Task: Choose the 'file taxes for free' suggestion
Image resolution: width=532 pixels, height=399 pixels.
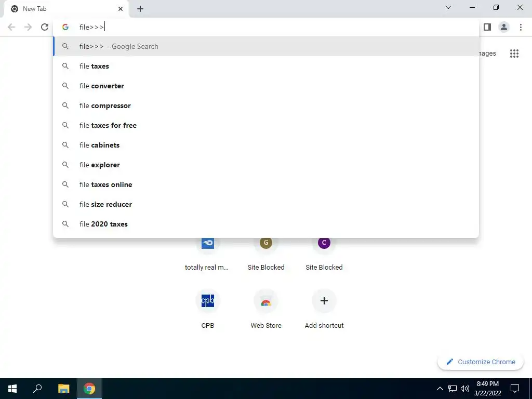Action: tap(266, 125)
